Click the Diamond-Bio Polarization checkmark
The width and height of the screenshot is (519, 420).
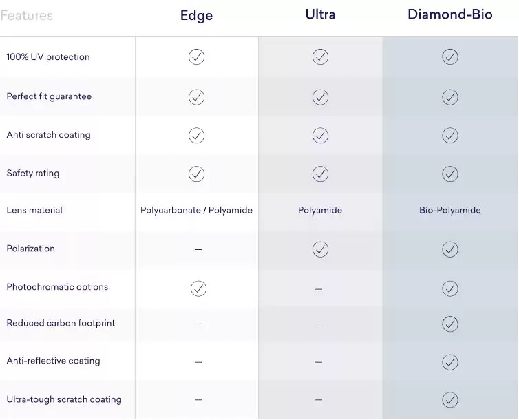pos(450,249)
